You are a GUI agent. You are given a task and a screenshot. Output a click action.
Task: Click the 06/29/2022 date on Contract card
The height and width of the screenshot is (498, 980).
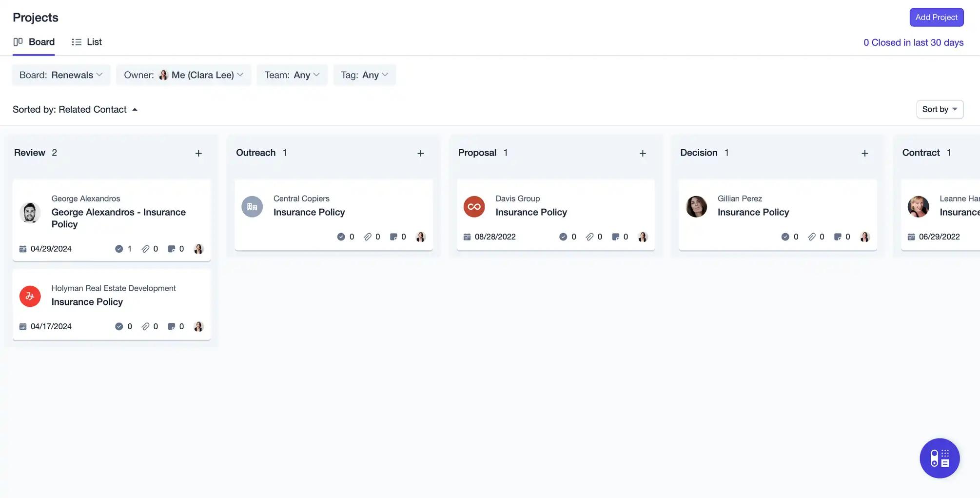tap(939, 237)
